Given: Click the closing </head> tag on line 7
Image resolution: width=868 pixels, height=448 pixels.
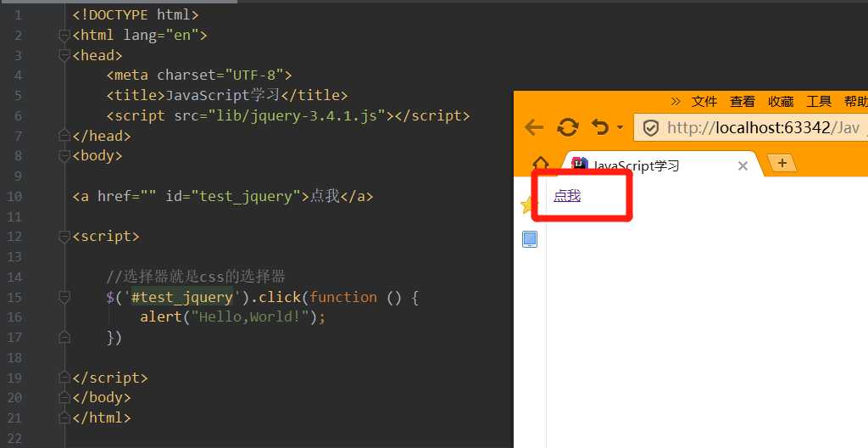Looking at the screenshot, I should pos(102,136).
